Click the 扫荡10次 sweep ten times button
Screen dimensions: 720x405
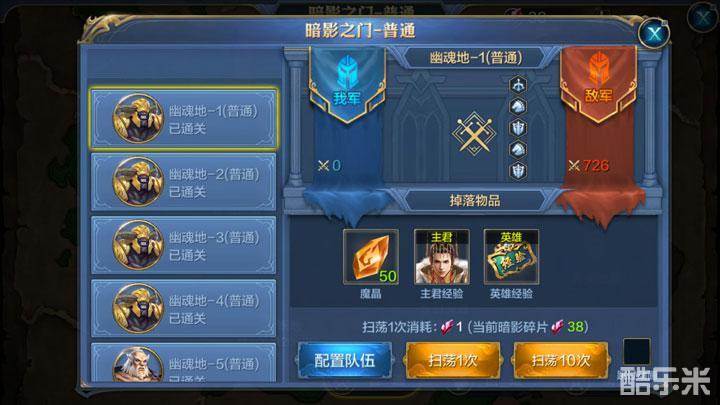click(x=561, y=360)
